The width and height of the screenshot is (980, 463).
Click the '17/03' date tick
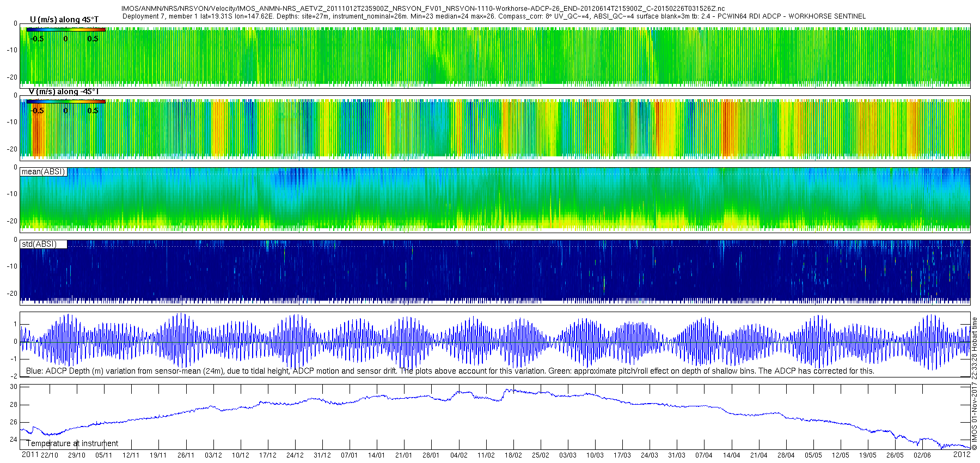pyautogui.click(x=622, y=455)
